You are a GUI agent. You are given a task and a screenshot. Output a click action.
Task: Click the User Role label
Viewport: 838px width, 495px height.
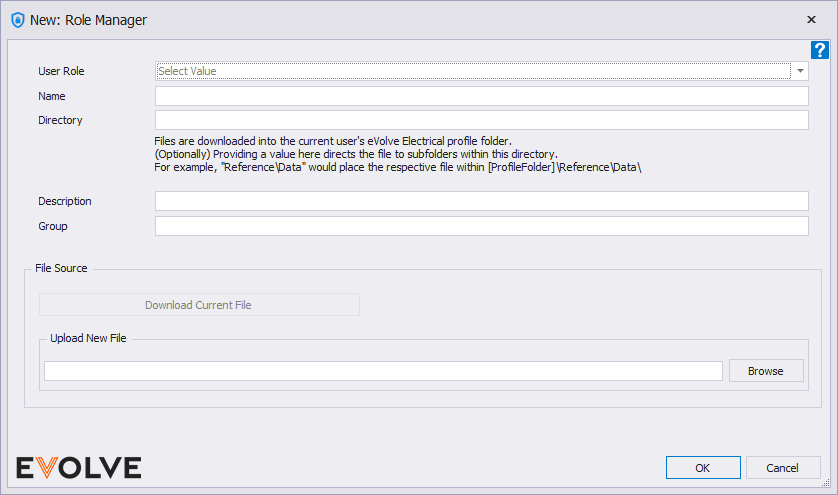pyautogui.click(x=61, y=71)
